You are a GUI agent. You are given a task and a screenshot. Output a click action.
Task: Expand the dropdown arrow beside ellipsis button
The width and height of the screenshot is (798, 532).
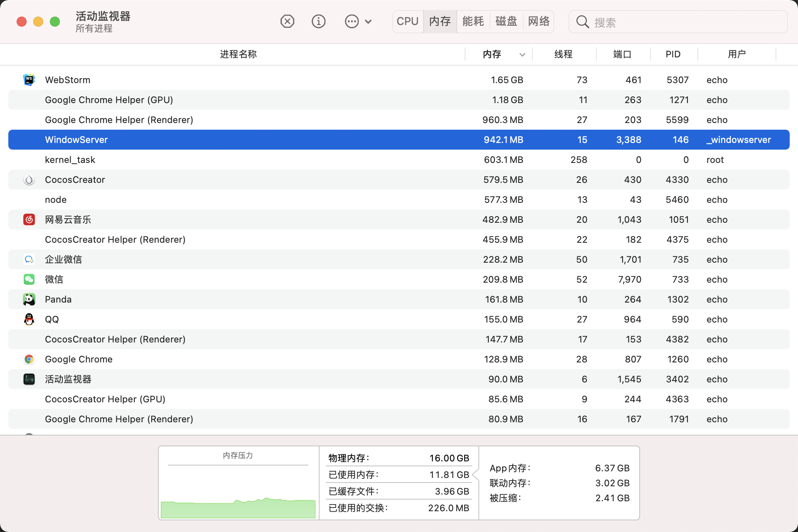point(368,22)
